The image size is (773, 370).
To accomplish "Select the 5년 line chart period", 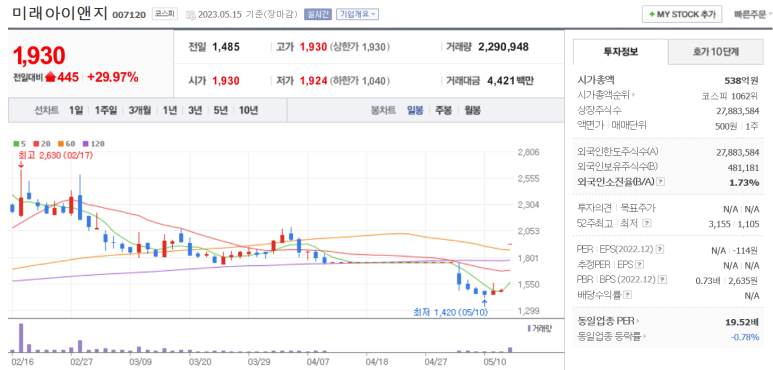I will click(x=220, y=110).
